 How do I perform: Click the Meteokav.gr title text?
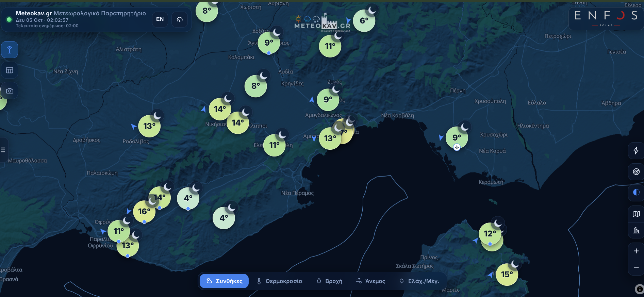pyautogui.click(x=34, y=13)
